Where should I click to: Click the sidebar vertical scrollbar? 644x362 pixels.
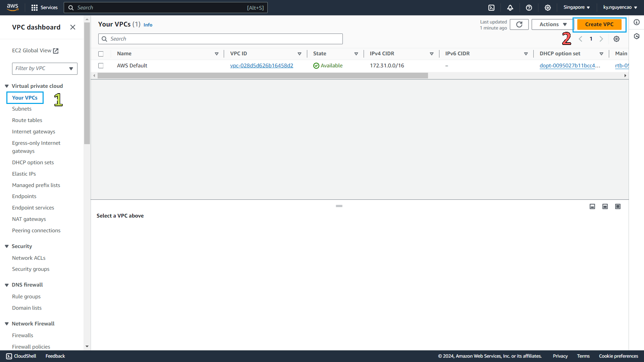click(x=87, y=83)
